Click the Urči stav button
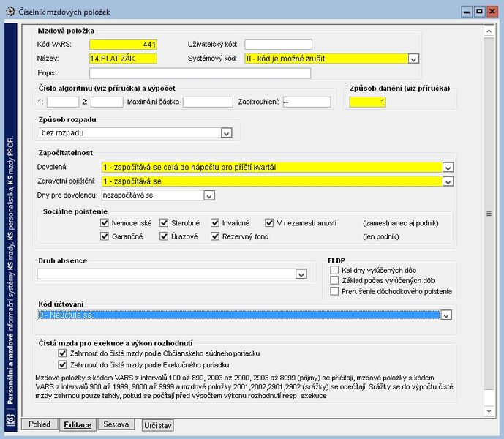504x439 pixels. point(157,425)
